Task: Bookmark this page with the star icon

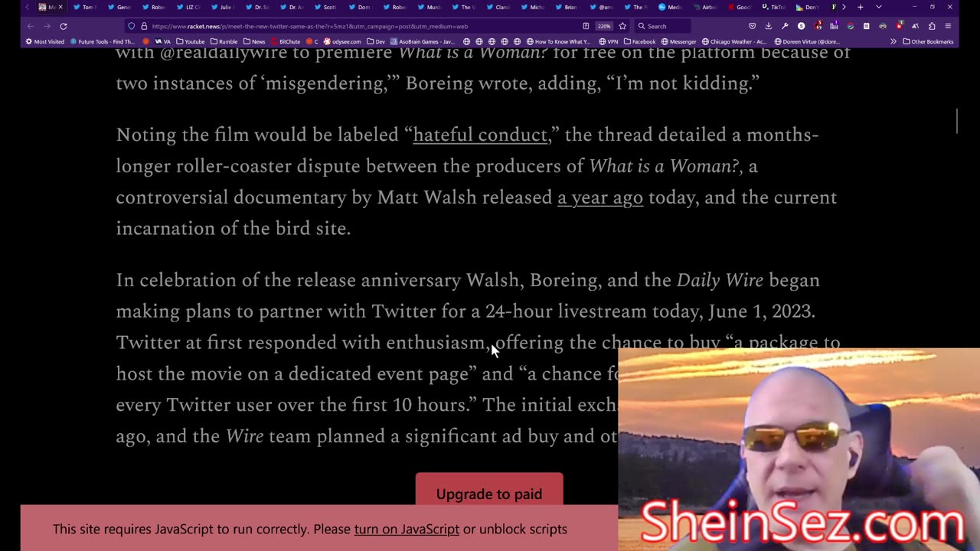Action: click(622, 26)
